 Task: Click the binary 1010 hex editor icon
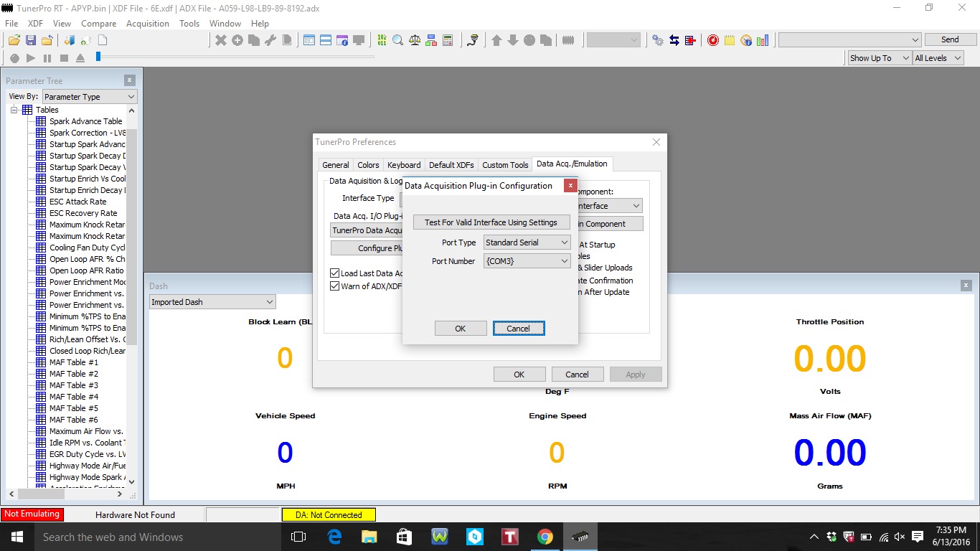[381, 40]
